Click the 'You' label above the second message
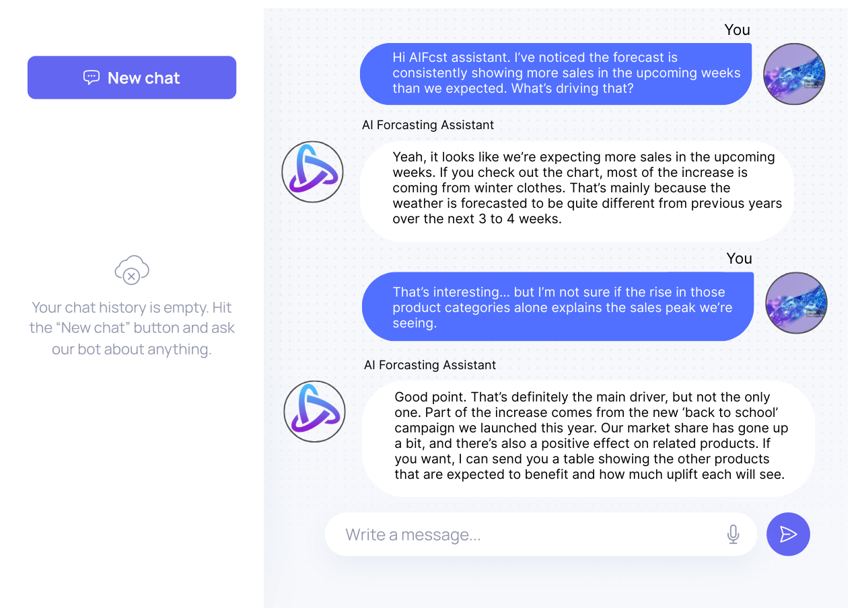Image resolution: width=856 pixels, height=616 pixels. tap(739, 258)
